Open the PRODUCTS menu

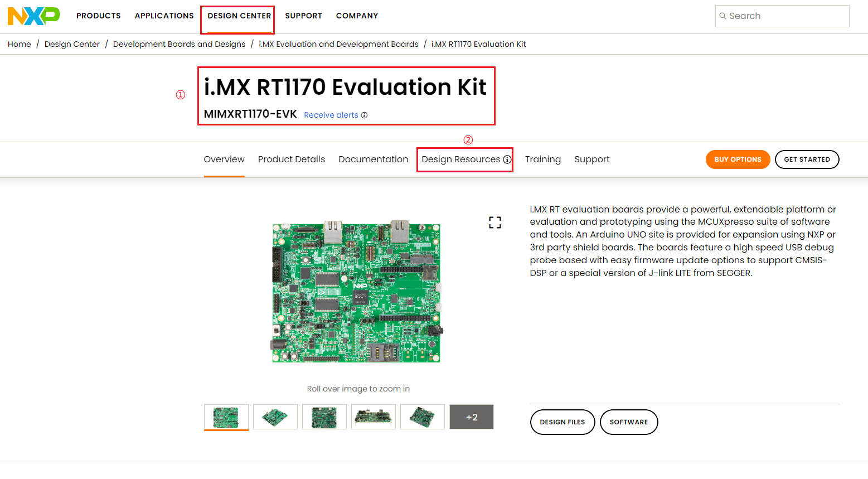coord(98,16)
